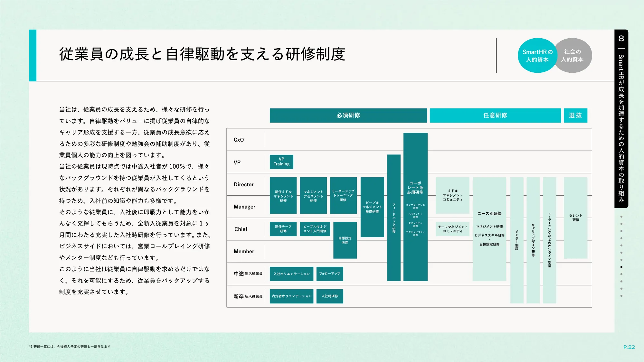The width and height of the screenshot is (644, 362).
Task: Click the 'Manager' row label
Action: click(x=244, y=207)
